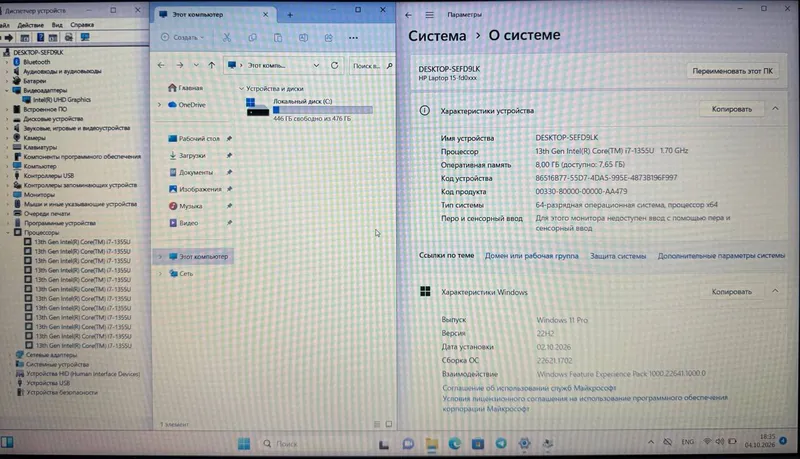Click the share icon in Explorer toolbar
Screen dimensions: 800x459
point(329,37)
